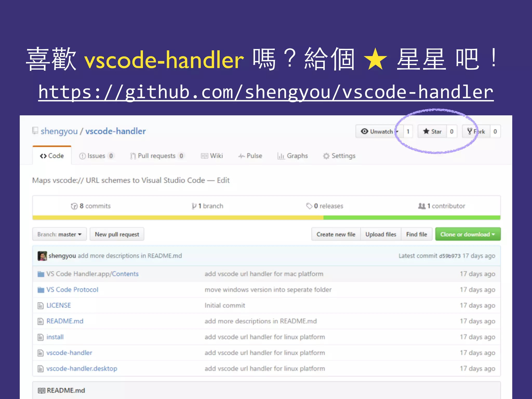Click the file icon beside README.md row

click(41, 321)
